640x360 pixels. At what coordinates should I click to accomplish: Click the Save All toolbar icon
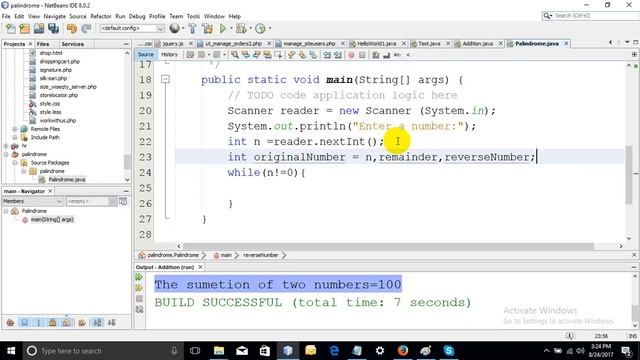tap(53, 29)
